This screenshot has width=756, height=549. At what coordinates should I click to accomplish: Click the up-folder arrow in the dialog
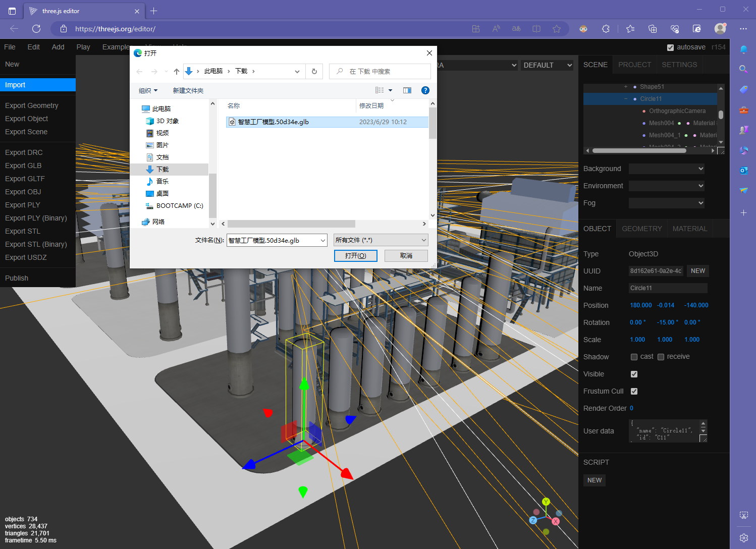pyautogui.click(x=177, y=72)
